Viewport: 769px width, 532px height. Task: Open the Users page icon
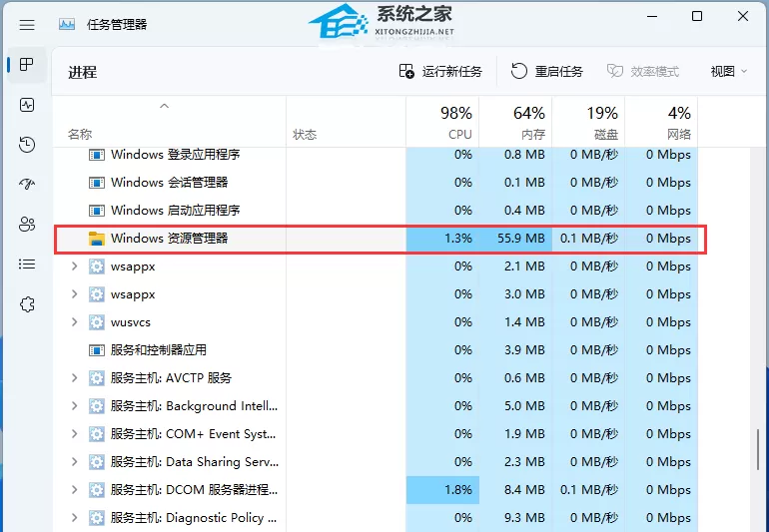(x=27, y=225)
